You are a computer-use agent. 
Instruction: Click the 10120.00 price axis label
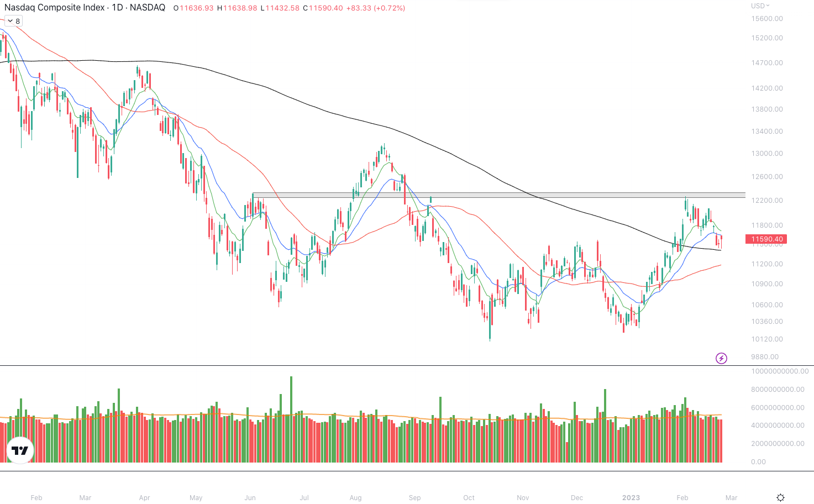coord(767,339)
